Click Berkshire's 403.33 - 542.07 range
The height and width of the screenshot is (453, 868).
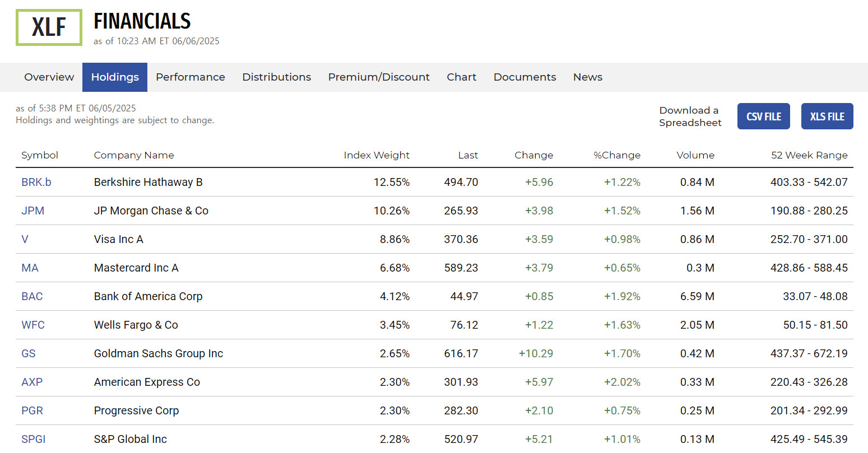click(809, 183)
